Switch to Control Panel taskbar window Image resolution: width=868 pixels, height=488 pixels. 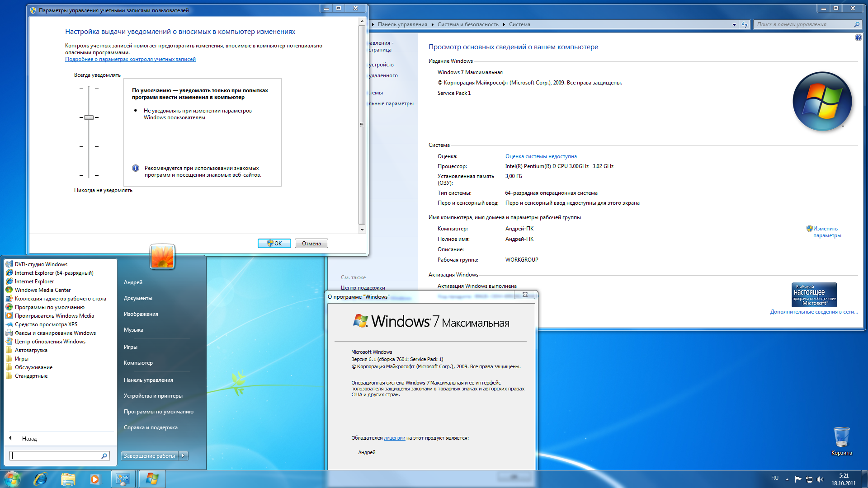point(123,479)
